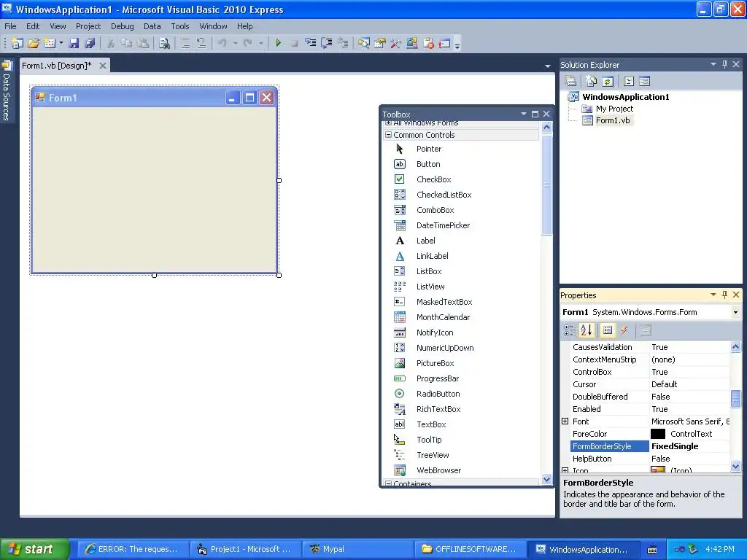Open the File menu

[x=10, y=26]
